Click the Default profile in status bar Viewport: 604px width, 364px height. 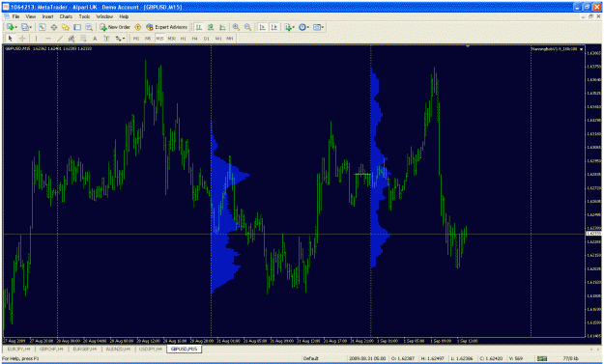[310, 358]
